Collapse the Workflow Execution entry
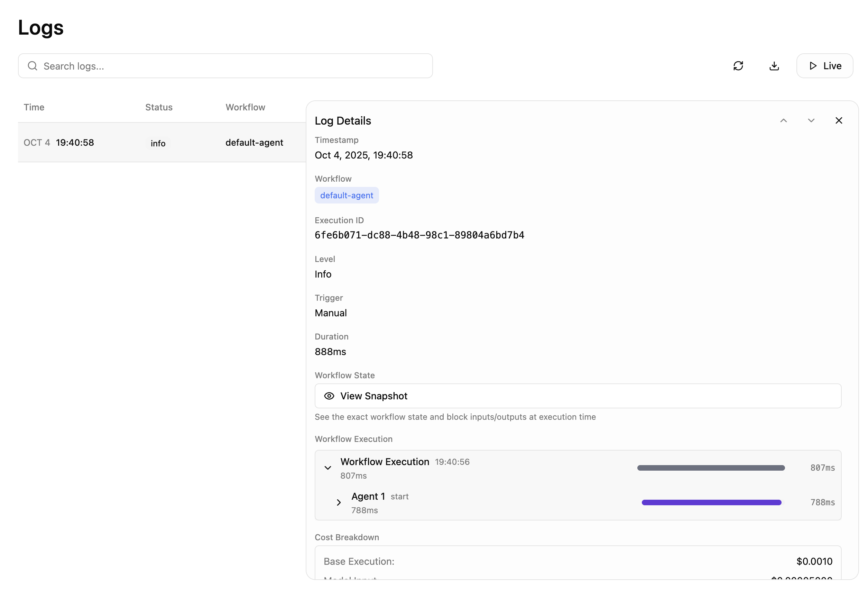 327,468
